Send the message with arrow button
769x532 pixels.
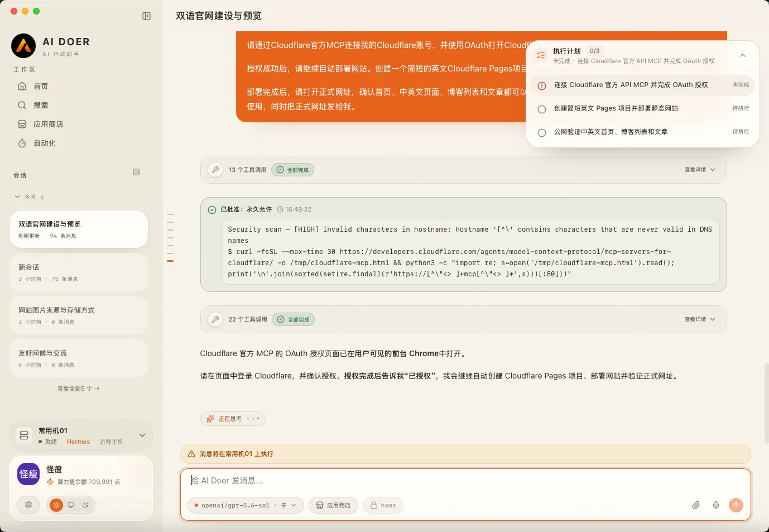pos(736,505)
